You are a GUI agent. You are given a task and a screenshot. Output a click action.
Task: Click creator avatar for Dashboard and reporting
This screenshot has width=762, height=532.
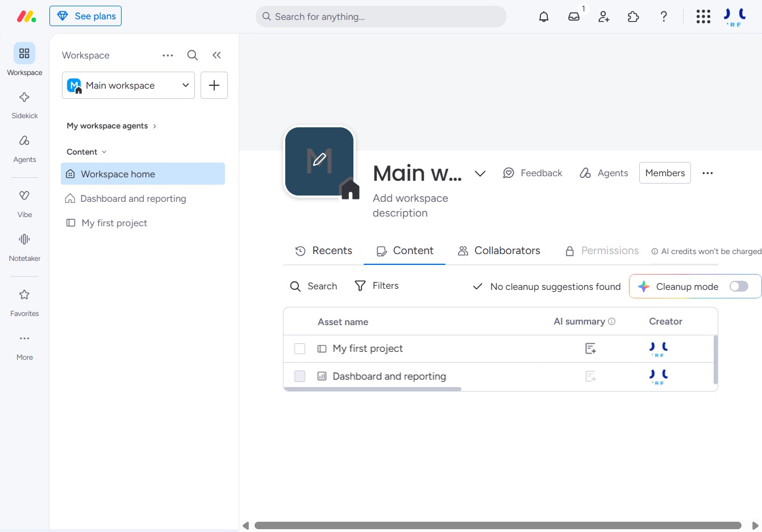(659, 376)
